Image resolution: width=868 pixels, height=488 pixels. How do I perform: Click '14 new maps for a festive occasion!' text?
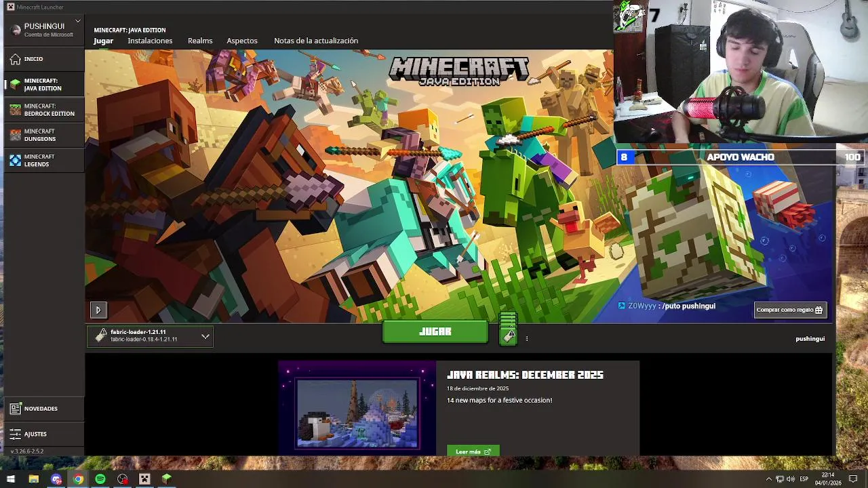coord(499,401)
